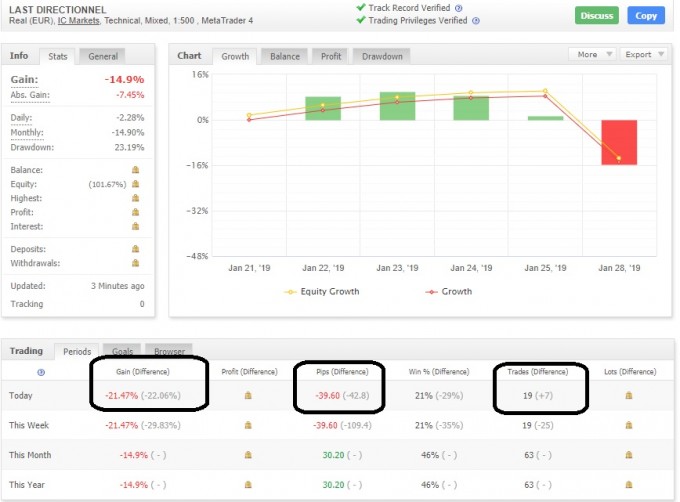Click the Trades (Difference) column header
Image resolution: width=680 pixels, height=502 pixels.
tap(538, 372)
